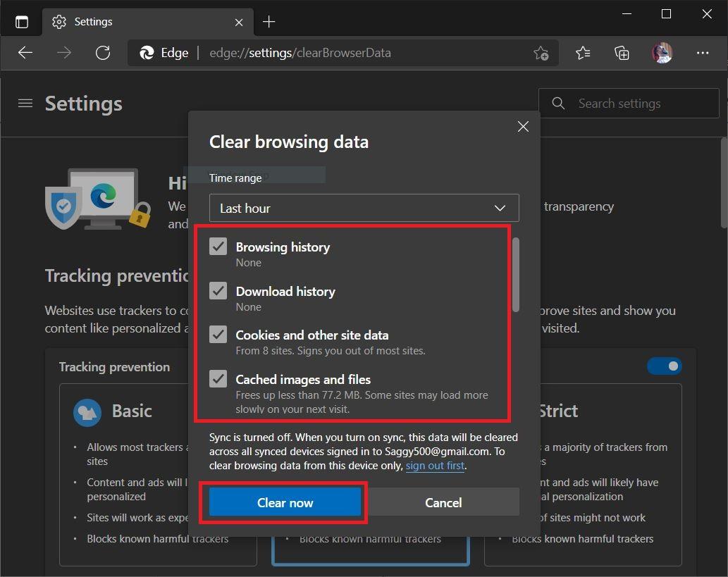The width and height of the screenshot is (728, 577).
Task: Open the user profile avatar
Action: (662, 53)
